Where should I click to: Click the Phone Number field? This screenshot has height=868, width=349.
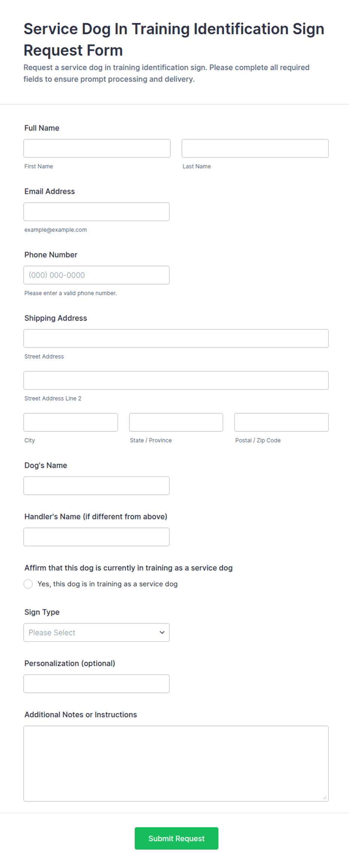[x=96, y=275]
